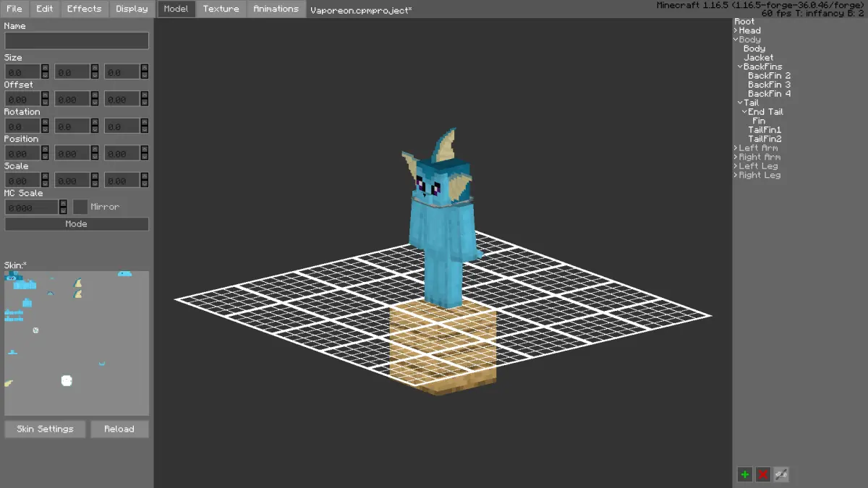The height and width of the screenshot is (488, 868).
Task: Expand the Left Arm node
Action: [736, 148]
